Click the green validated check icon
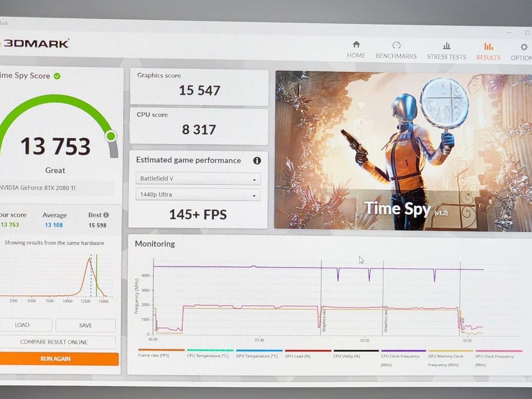The height and width of the screenshot is (399, 532). (x=57, y=76)
